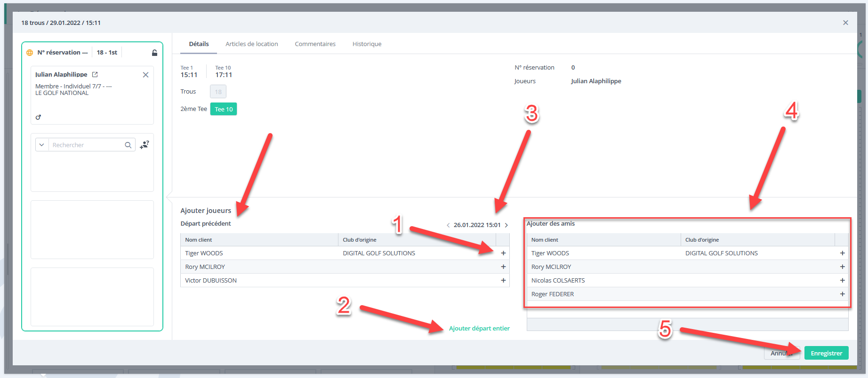The width and height of the screenshot is (868, 378).
Task: Expand the dropdown beside Rechercher field
Action: pyautogui.click(x=42, y=145)
